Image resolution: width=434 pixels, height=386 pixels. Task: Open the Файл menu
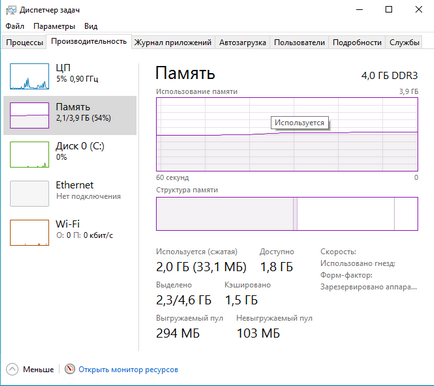15,26
